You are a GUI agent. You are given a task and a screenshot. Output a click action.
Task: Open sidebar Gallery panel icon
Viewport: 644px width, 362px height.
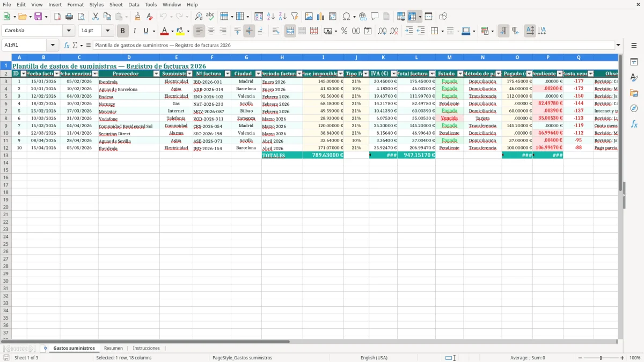tap(634, 93)
